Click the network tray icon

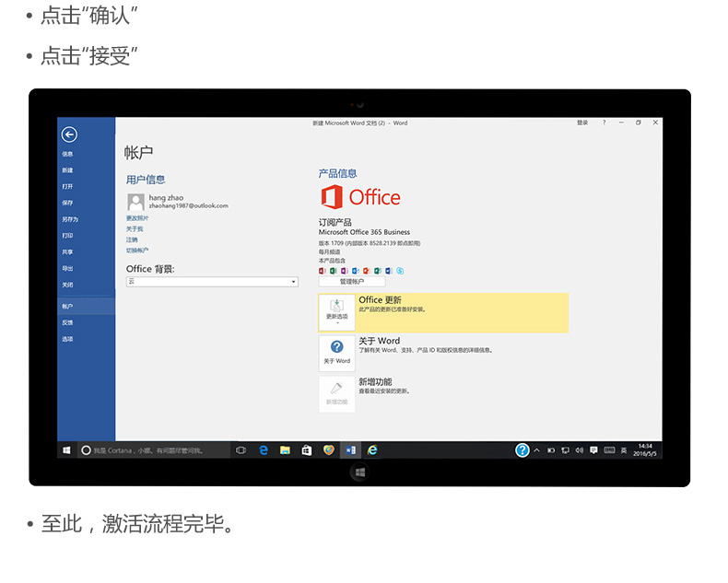point(566,450)
